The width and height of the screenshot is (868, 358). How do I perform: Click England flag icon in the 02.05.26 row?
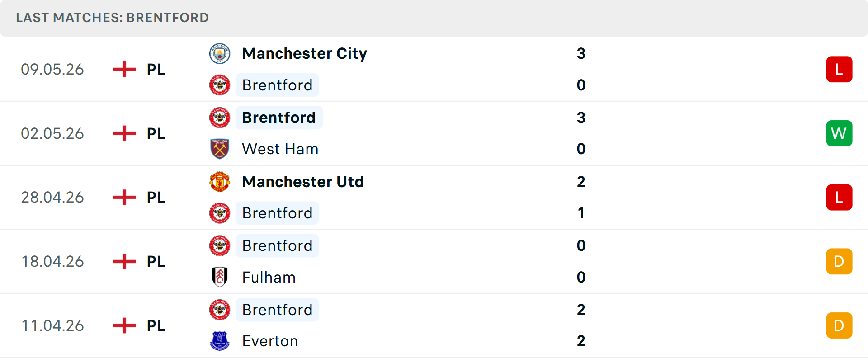coord(124,133)
